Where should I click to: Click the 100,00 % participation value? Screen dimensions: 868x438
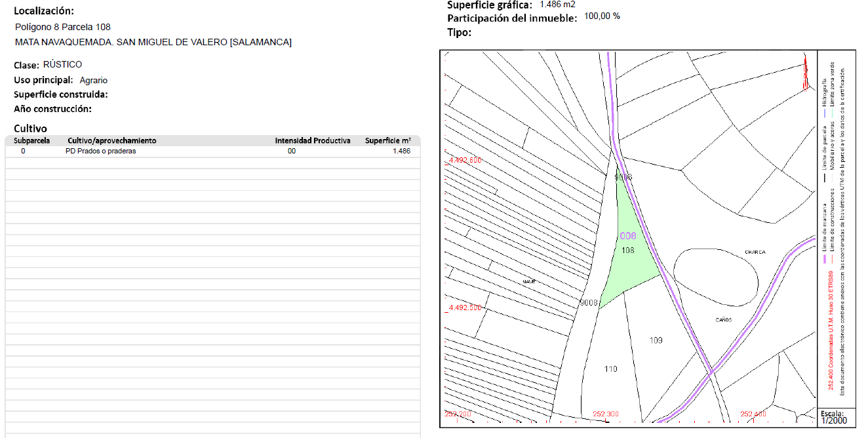coord(602,16)
